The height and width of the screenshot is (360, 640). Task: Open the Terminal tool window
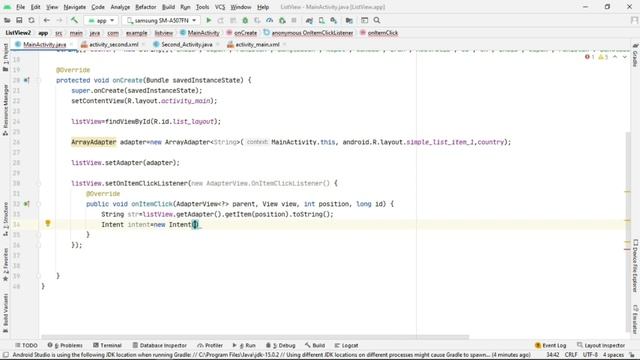107,345
